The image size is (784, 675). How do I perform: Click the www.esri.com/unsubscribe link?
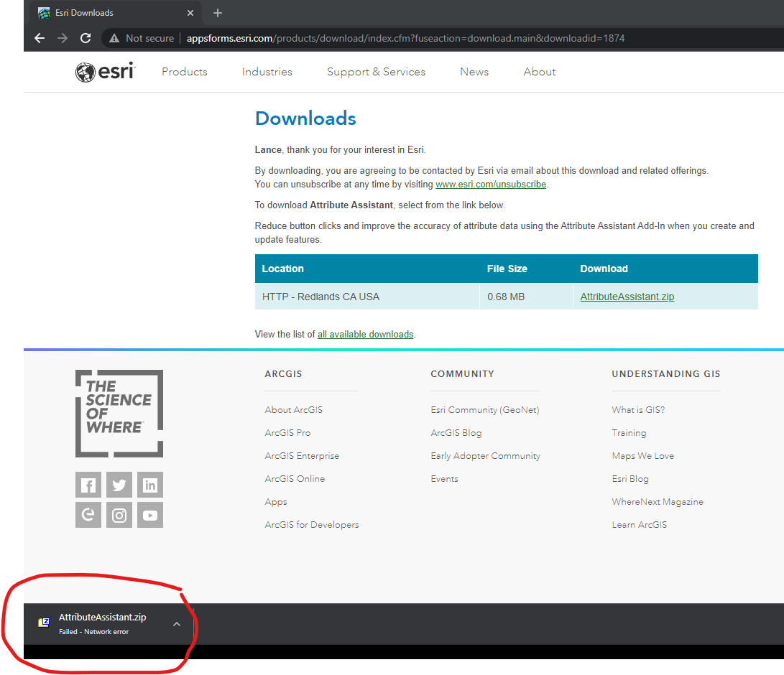[x=491, y=185]
